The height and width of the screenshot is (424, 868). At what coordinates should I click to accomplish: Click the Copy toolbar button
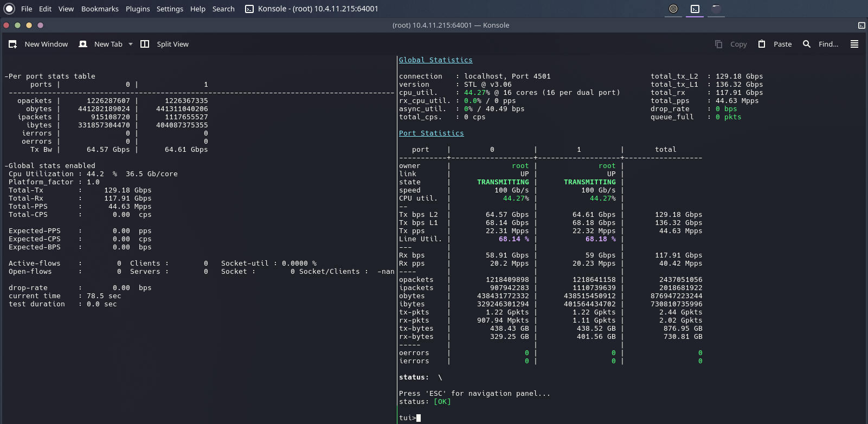pyautogui.click(x=731, y=44)
